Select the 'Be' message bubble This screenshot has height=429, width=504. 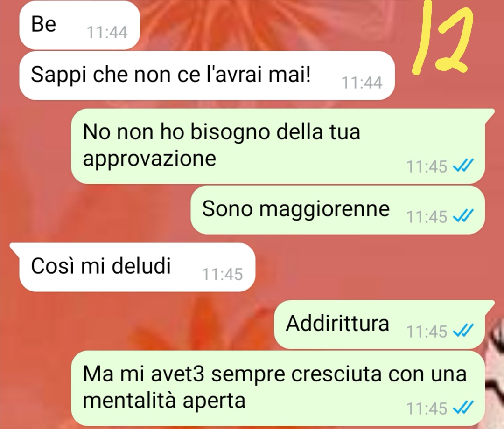pyautogui.click(x=79, y=26)
